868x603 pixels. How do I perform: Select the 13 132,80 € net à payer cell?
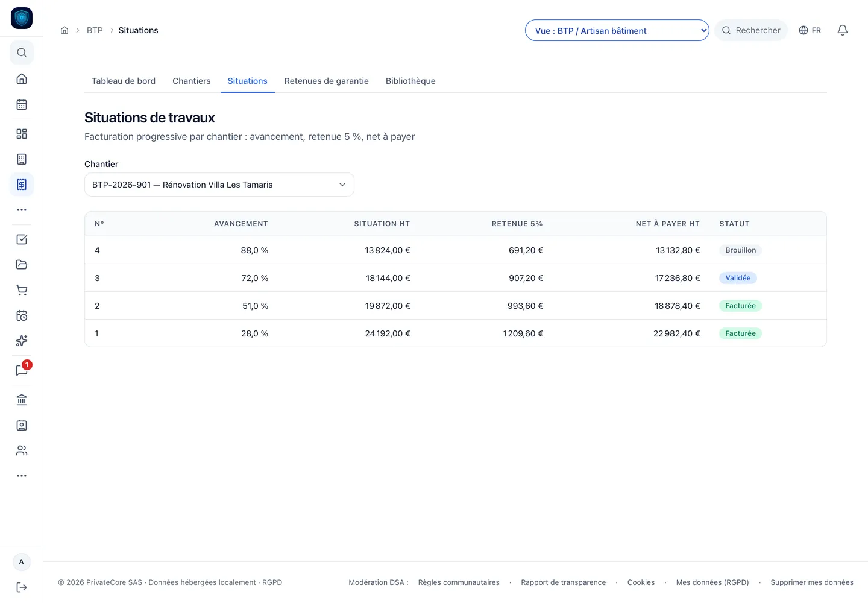point(678,250)
